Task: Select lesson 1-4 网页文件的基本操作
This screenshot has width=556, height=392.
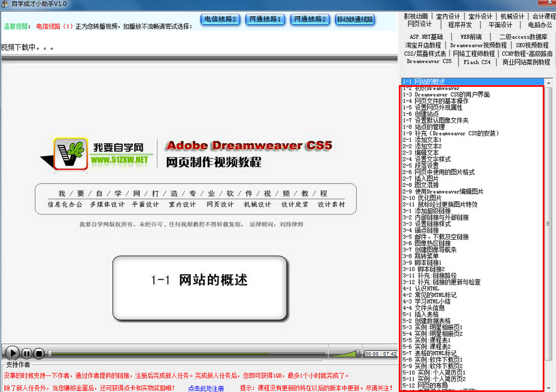Action: [x=473, y=101]
